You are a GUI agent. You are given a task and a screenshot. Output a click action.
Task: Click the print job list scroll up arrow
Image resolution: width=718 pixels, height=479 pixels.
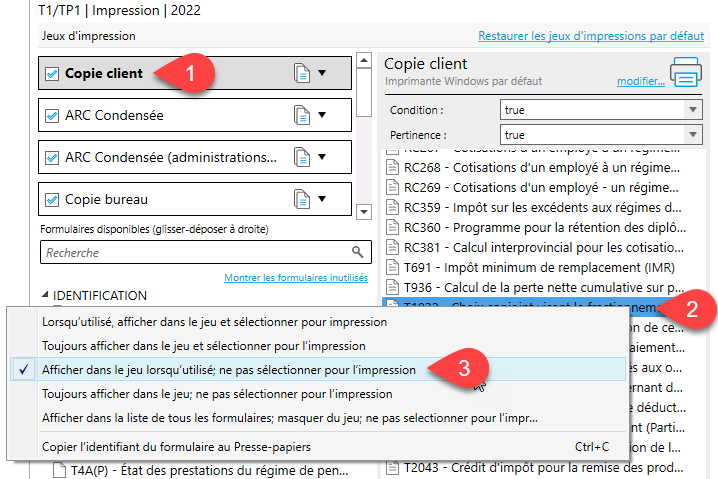(x=364, y=60)
